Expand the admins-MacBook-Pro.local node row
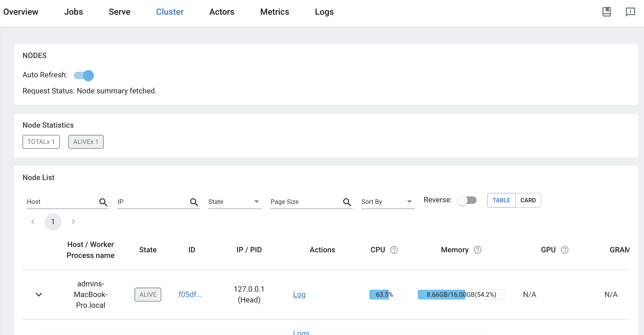 pos(39,294)
